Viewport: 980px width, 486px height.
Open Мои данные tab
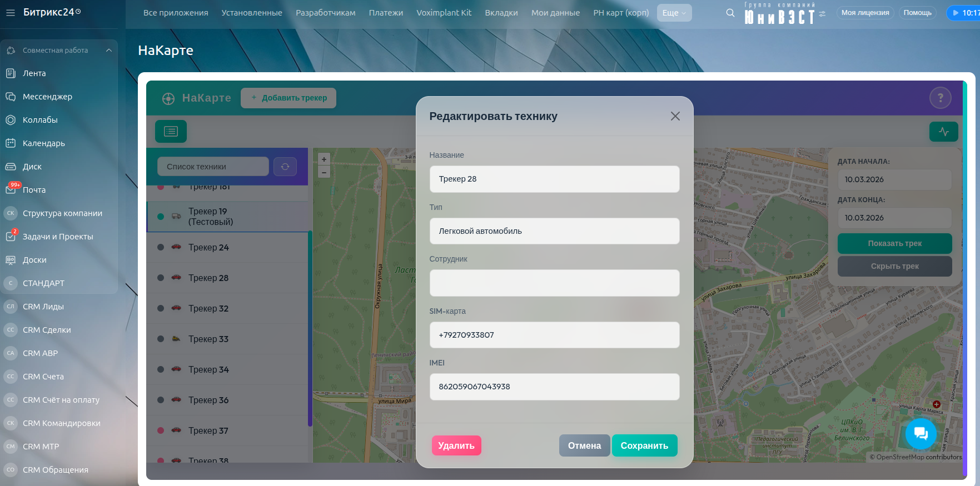tap(555, 13)
